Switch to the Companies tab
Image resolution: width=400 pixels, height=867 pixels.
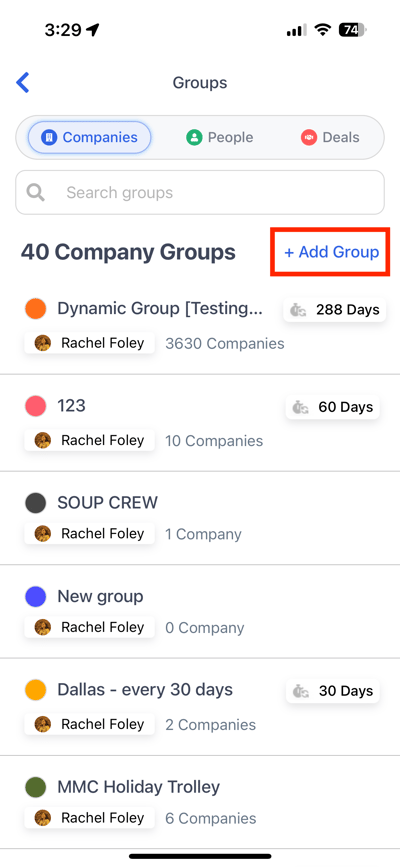[90, 137]
